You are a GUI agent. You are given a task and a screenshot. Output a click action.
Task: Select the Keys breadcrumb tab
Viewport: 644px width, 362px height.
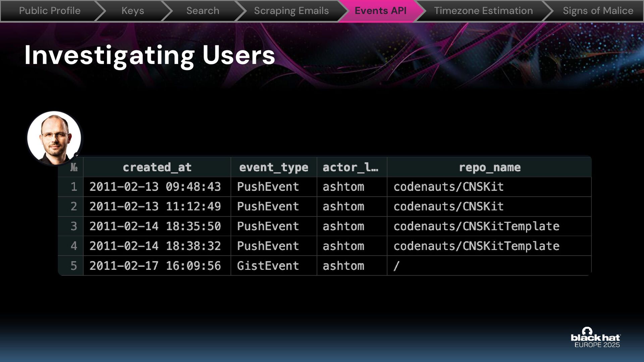[132, 11]
